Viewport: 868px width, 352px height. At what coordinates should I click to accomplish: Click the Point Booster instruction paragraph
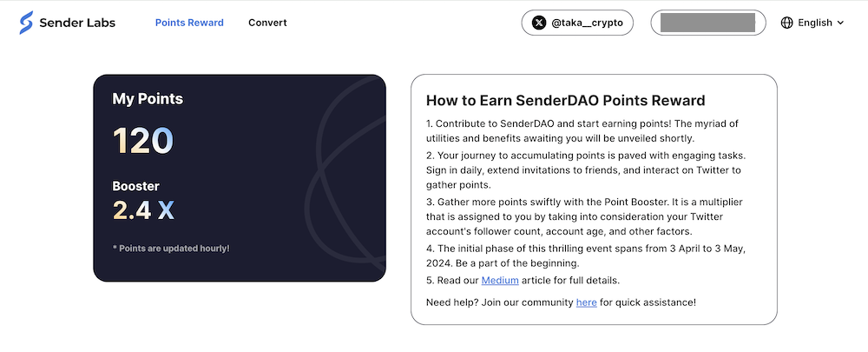click(x=584, y=217)
